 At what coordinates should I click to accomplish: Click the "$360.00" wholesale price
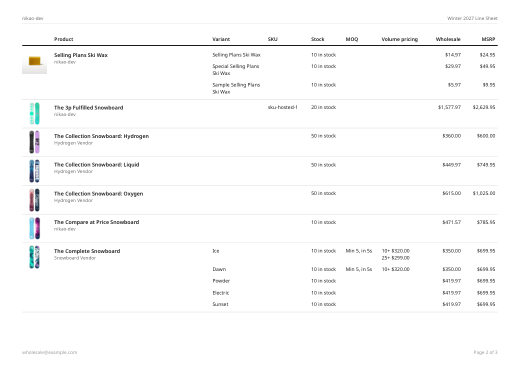pyautogui.click(x=452, y=136)
